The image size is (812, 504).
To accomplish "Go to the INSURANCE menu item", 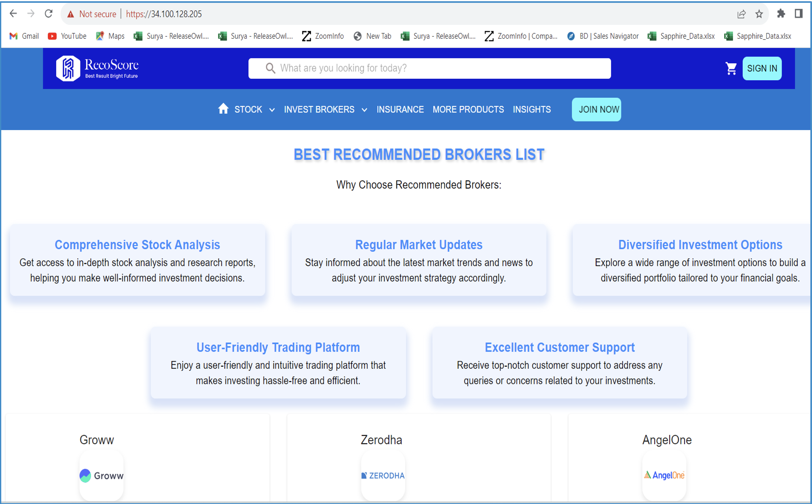I will [x=400, y=110].
